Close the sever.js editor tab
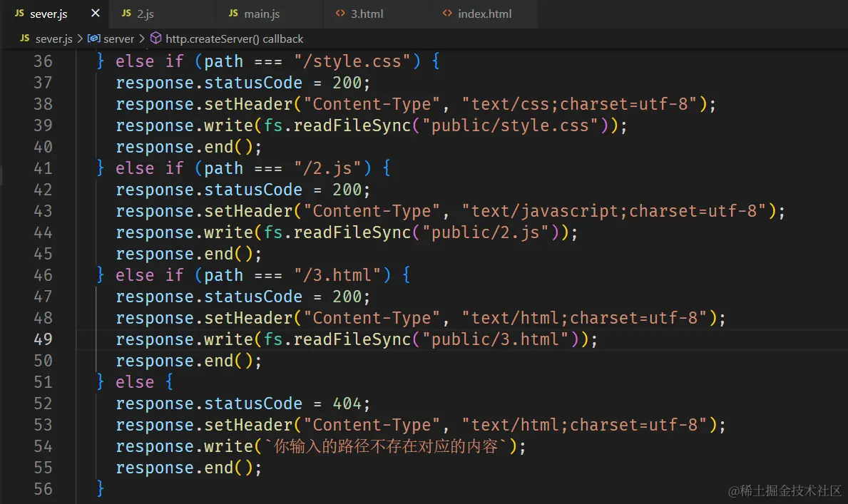The image size is (848, 504). 96,14
